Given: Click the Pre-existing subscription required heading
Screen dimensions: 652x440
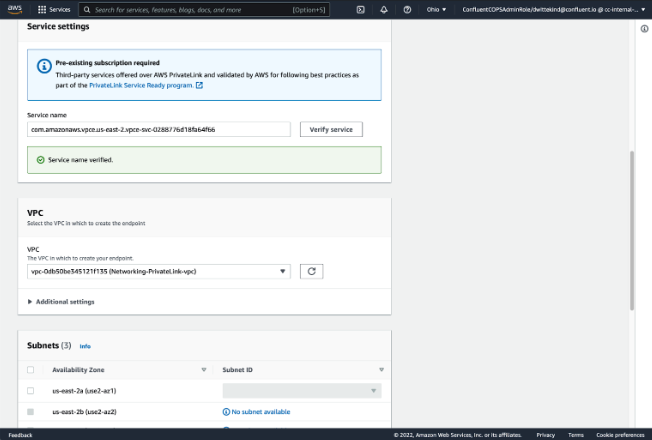Looking at the screenshot, I should (x=108, y=63).
